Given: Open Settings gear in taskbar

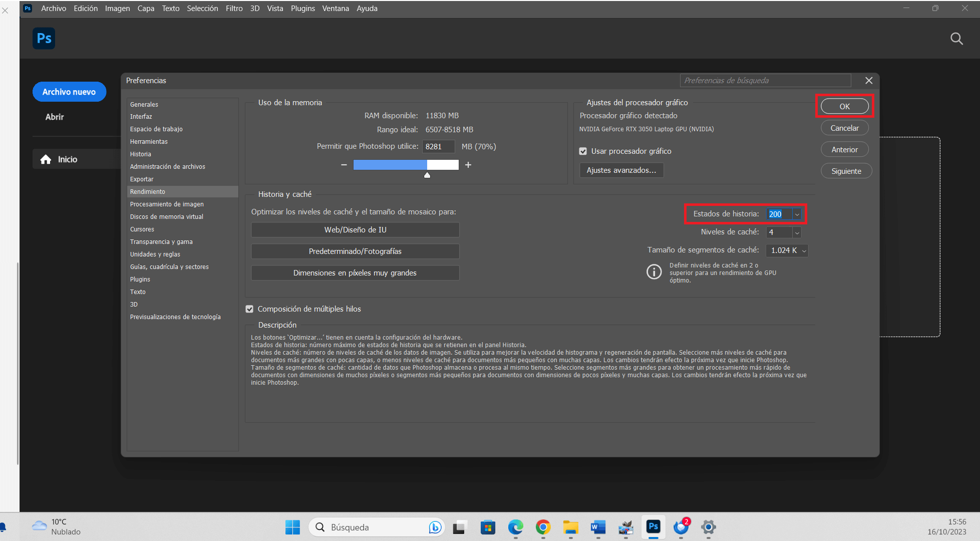Looking at the screenshot, I should [x=708, y=527].
